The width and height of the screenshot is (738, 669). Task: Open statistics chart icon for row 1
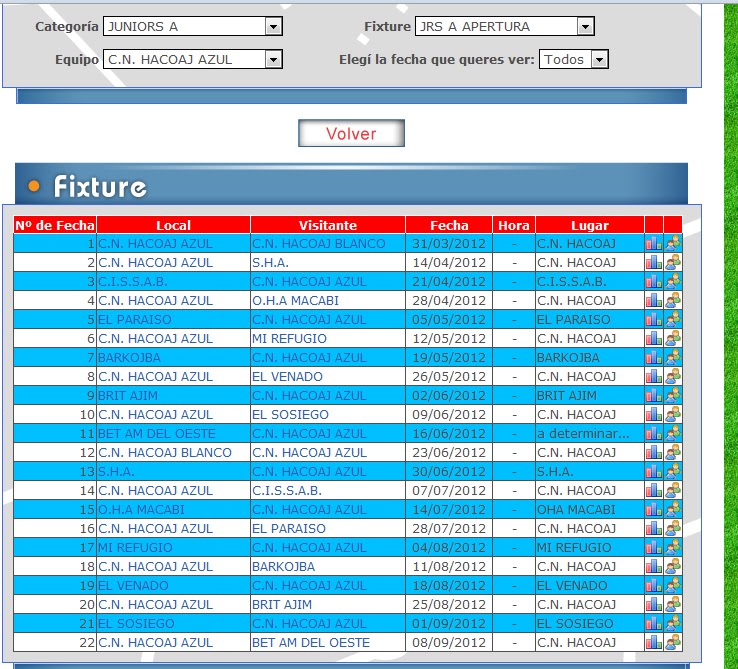(653, 243)
